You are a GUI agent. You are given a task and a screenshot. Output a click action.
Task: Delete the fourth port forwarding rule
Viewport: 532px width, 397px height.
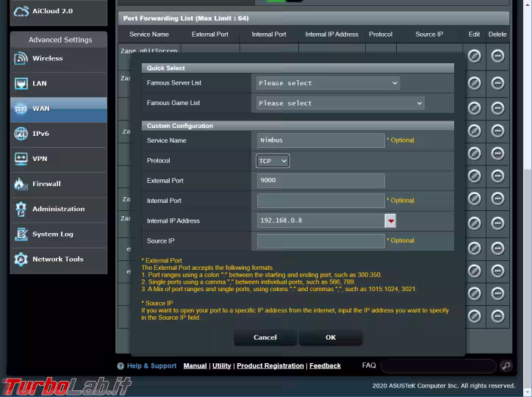497,131
